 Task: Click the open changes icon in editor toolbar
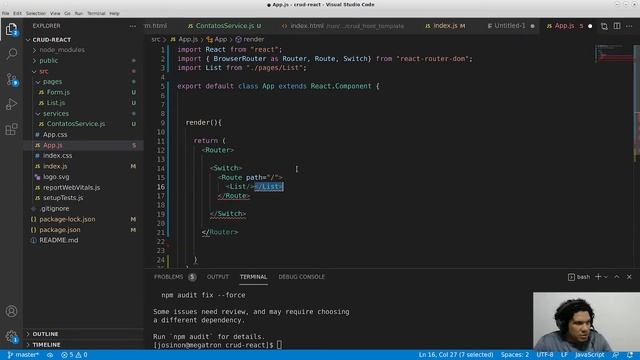pyautogui.click(x=604, y=26)
